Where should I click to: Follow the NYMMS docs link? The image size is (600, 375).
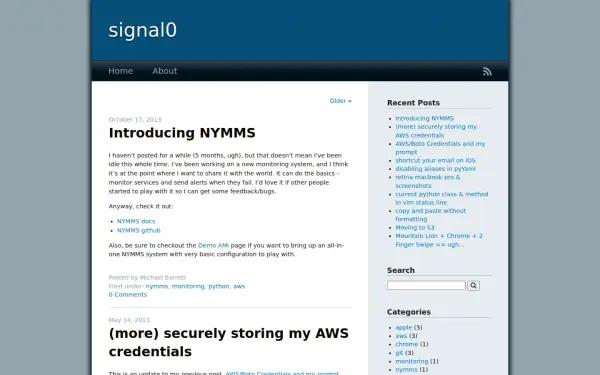click(x=136, y=221)
